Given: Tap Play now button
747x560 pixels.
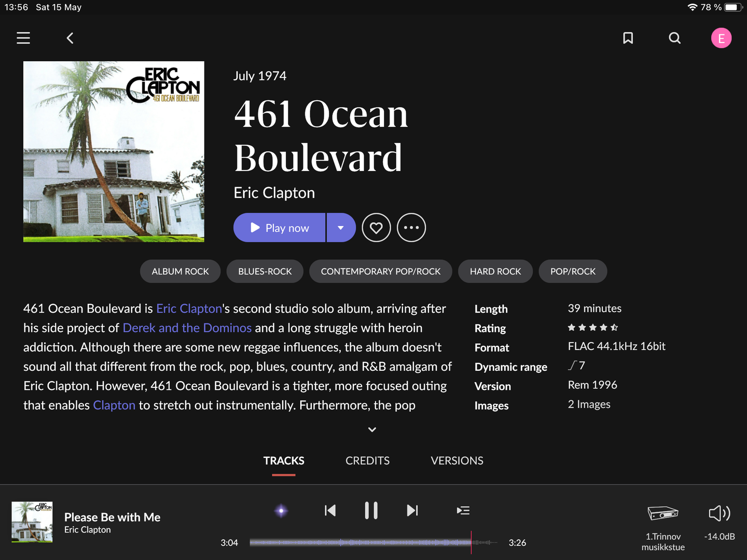Looking at the screenshot, I should (280, 228).
